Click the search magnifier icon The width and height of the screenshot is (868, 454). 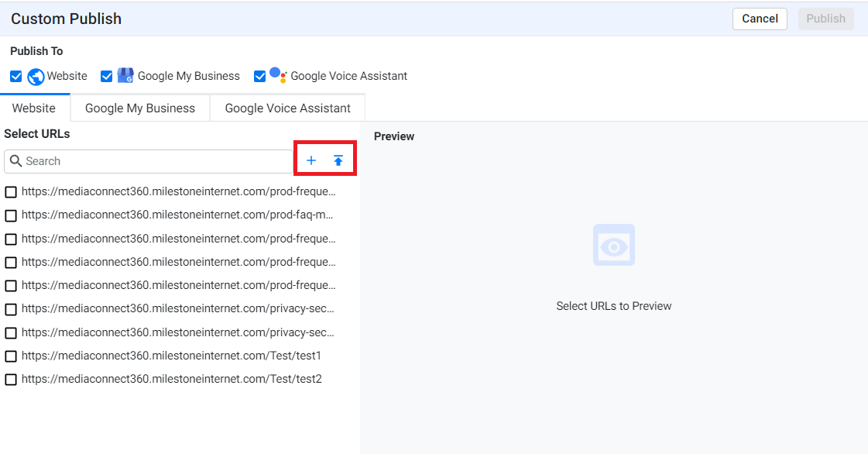point(17,161)
